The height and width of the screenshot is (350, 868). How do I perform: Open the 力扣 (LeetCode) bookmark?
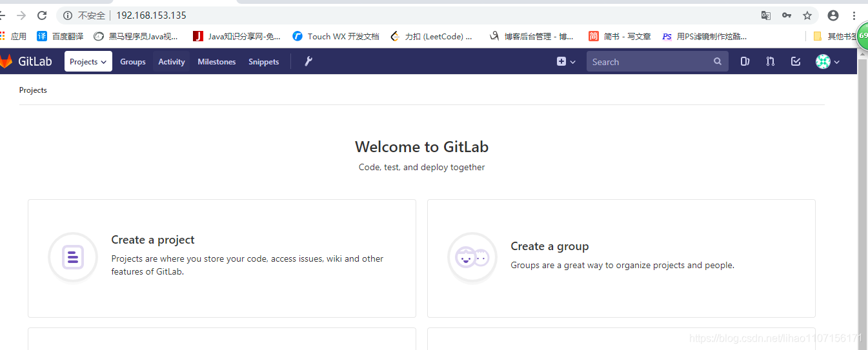point(432,37)
